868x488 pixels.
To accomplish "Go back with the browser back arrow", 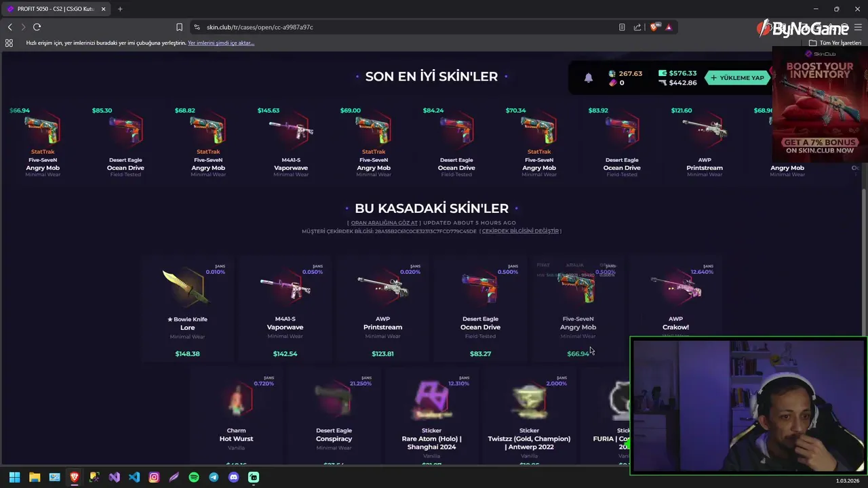I will point(9,27).
